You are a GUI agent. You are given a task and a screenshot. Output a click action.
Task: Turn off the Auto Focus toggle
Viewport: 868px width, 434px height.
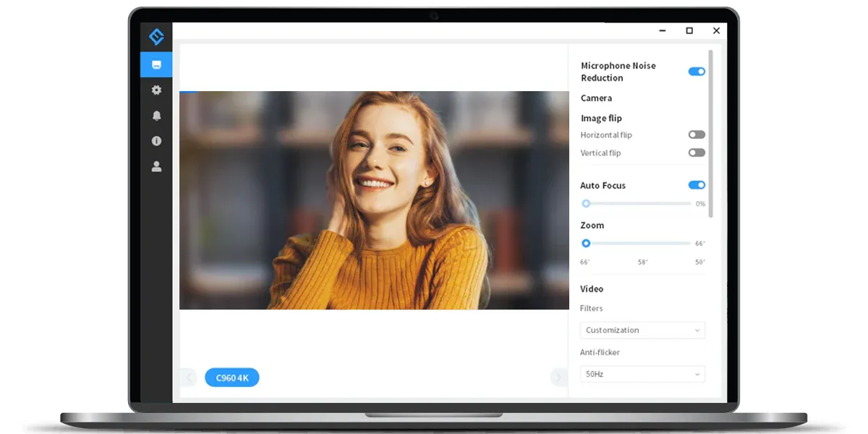point(697,185)
